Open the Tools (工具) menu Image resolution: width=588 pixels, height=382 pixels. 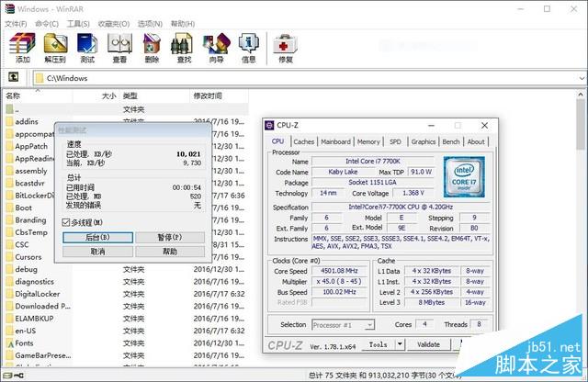(x=78, y=24)
